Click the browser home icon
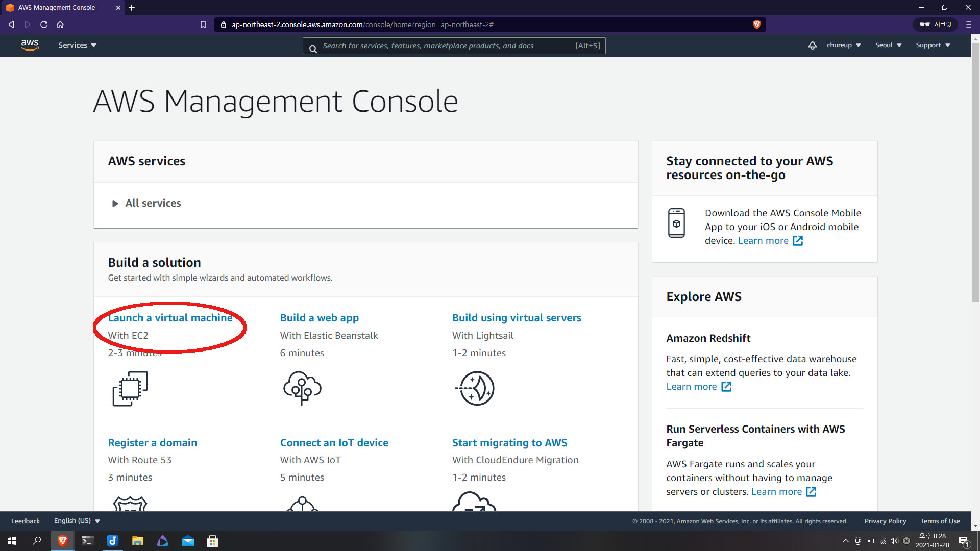 pos(60,24)
